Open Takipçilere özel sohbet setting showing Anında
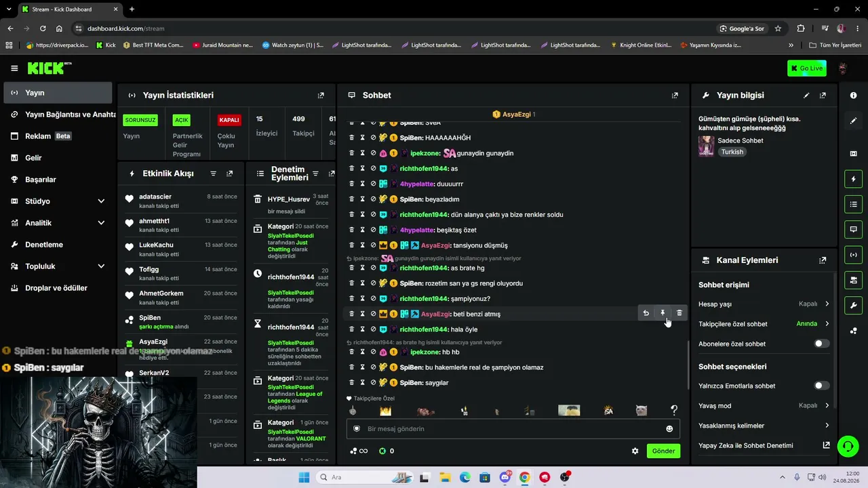Screen dimensions: 868x488 (x=764, y=324)
